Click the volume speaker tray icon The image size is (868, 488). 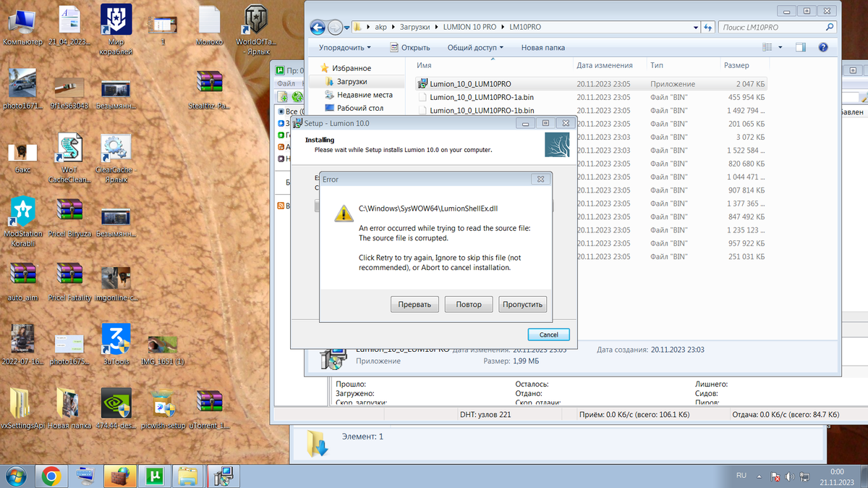tap(789, 476)
